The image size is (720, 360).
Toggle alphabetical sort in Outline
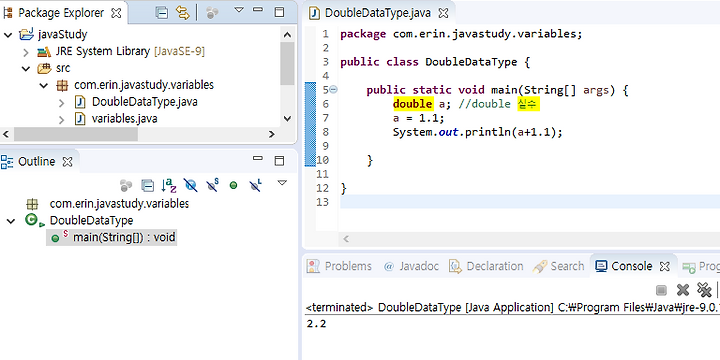point(169,186)
